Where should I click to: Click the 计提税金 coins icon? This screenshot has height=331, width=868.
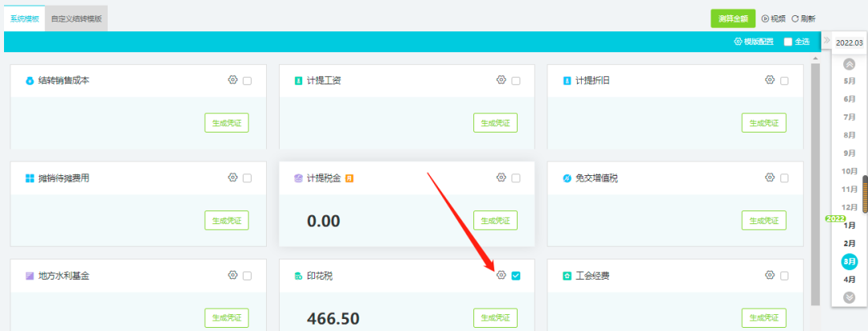[298, 178]
